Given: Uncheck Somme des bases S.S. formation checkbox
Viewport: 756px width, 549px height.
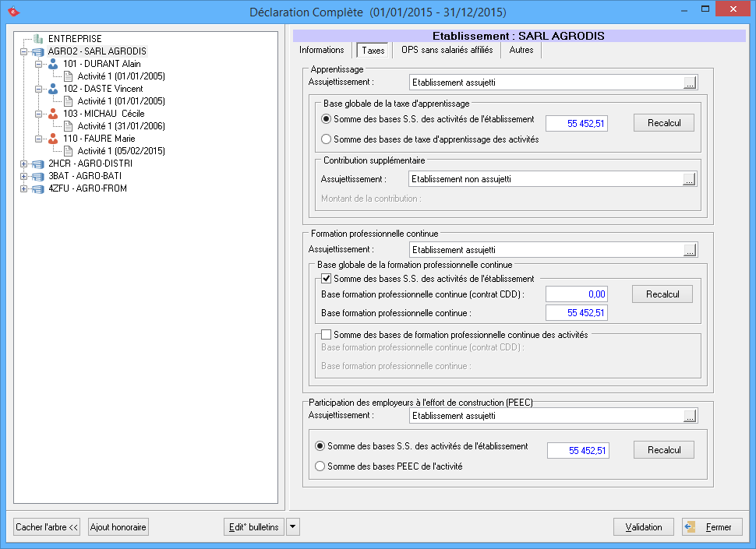Looking at the screenshot, I should [327, 278].
